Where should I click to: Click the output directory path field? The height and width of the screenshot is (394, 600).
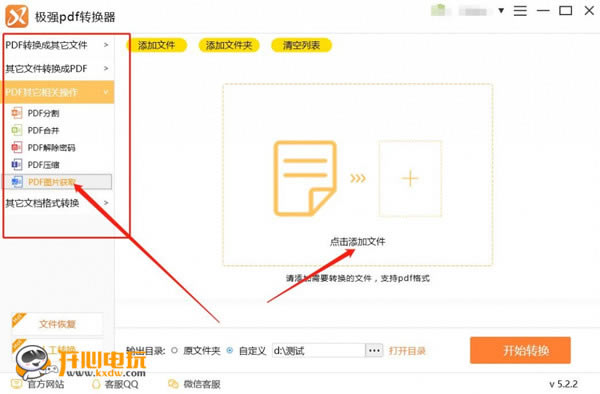(x=318, y=350)
